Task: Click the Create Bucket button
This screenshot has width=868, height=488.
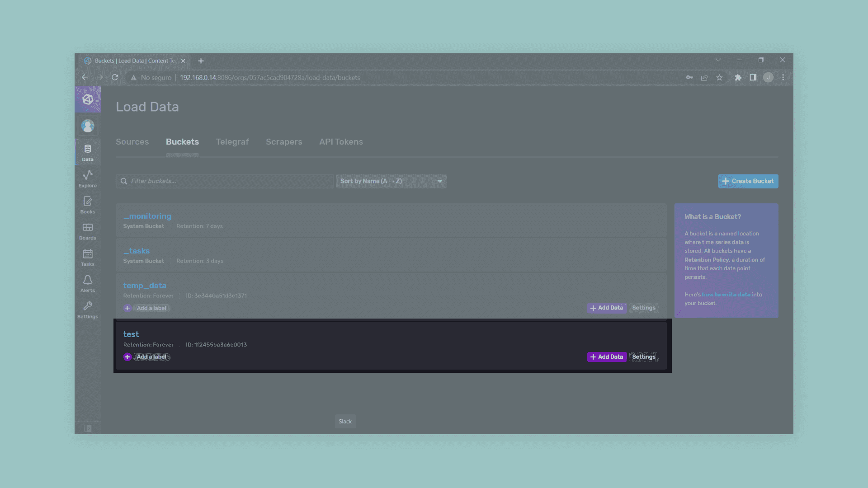Action: click(x=748, y=181)
